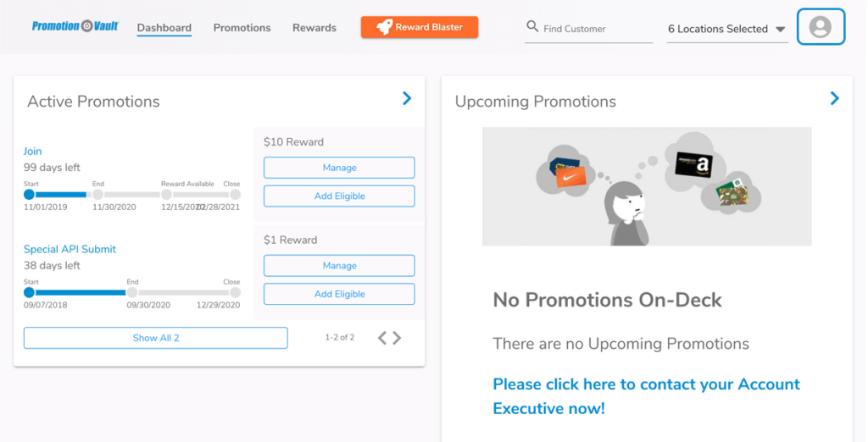Focus the Find Customer search field

[588, 29]
